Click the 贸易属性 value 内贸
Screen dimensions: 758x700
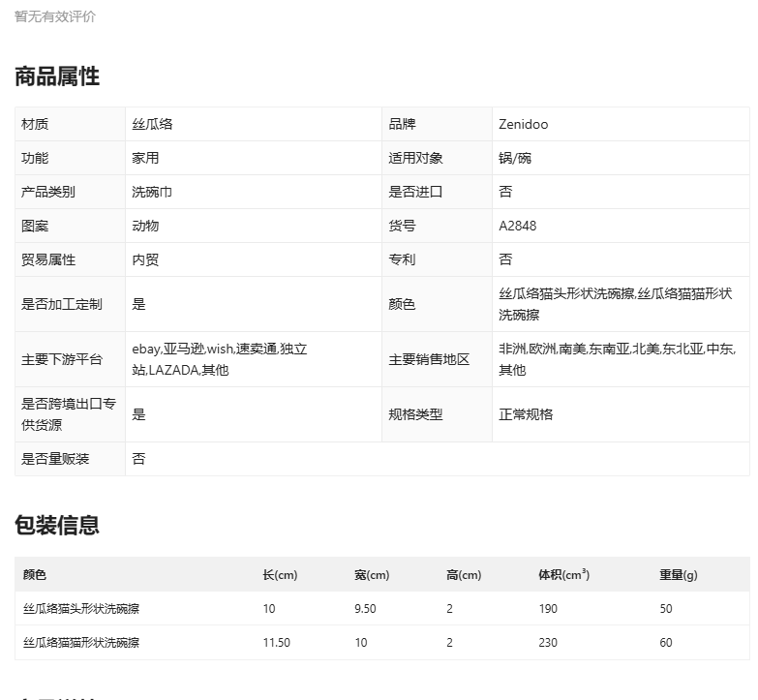tap(145, 259)
